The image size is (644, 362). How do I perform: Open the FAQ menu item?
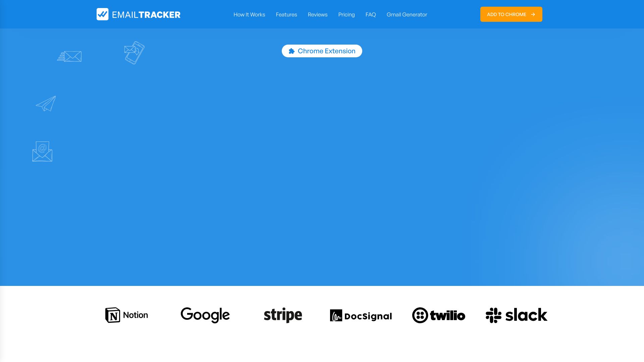coord(371,14)
